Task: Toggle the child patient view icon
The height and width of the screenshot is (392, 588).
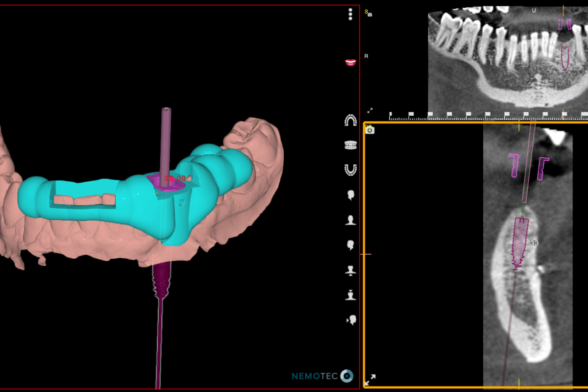Action: 350,294
